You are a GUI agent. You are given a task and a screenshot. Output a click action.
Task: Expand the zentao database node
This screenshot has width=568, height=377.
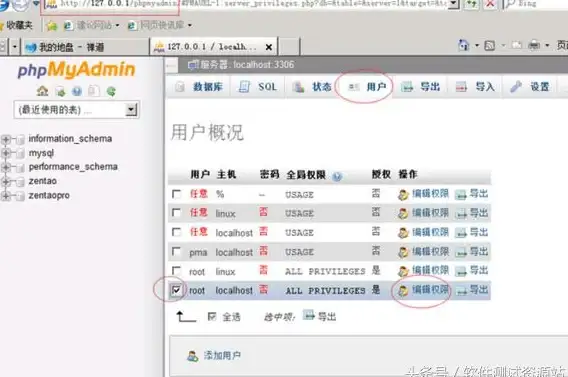(x=6, y=181)
